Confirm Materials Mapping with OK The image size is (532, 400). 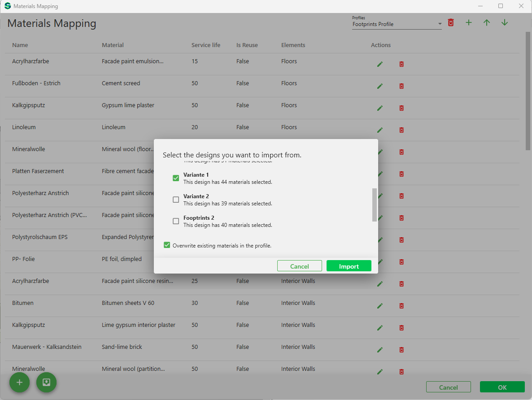click(x=502, y=387)
